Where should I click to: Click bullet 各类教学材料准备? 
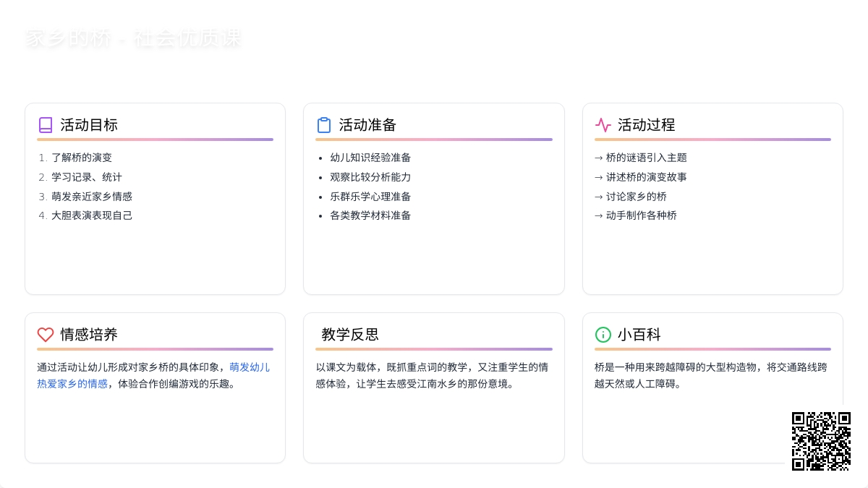click(370, 215)
